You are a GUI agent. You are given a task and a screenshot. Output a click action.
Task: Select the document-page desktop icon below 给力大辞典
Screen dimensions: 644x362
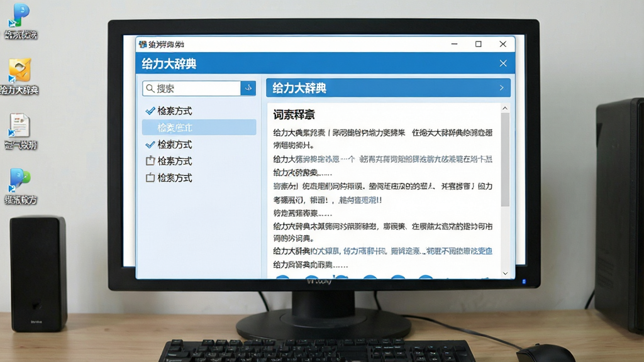(x=19, y=125)
